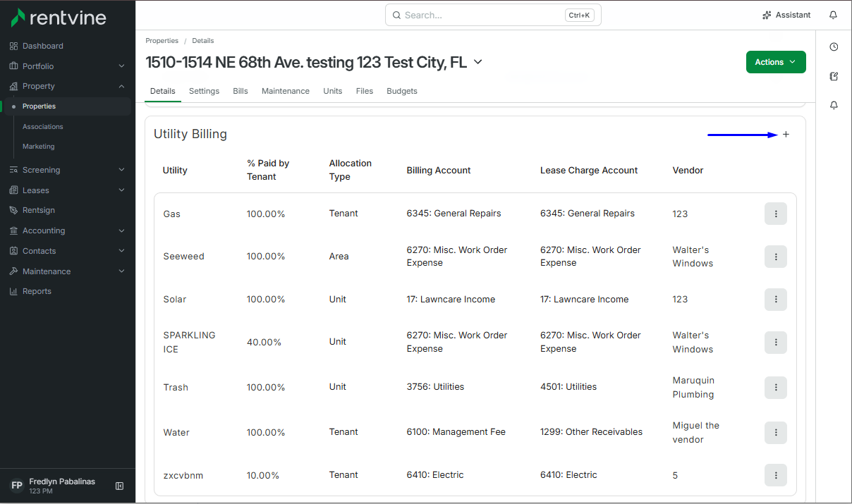Screen dimensions: 852x504
Task: Open the AI Assistant
Action: (786, 15)
